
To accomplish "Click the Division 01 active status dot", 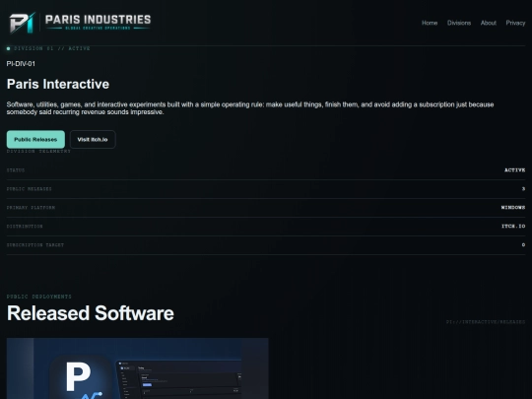I will tap(9, 48).
